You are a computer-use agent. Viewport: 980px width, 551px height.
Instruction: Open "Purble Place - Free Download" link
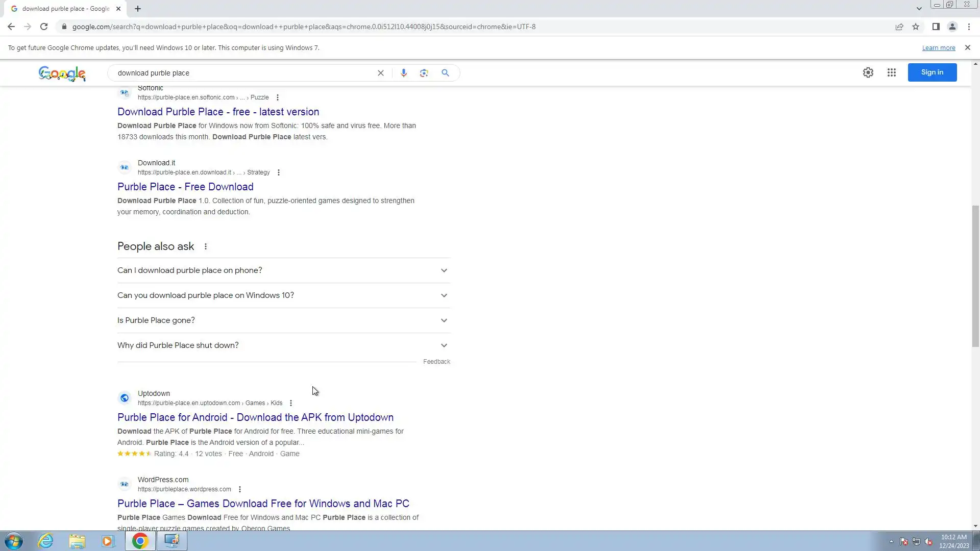(x=185, y=187)
